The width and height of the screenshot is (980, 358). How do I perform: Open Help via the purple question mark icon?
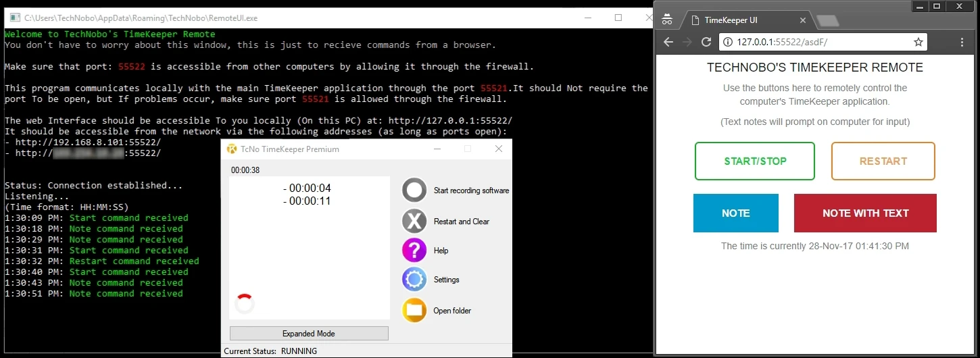(414, 250)
